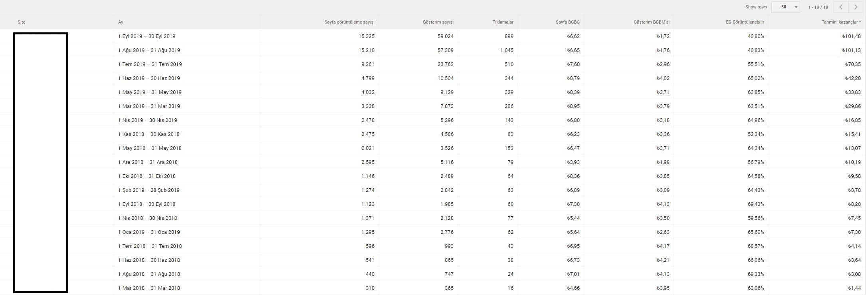Sort by Tıklamalar column header
This screenshot has width=868, height=295.
pos(503,22)
